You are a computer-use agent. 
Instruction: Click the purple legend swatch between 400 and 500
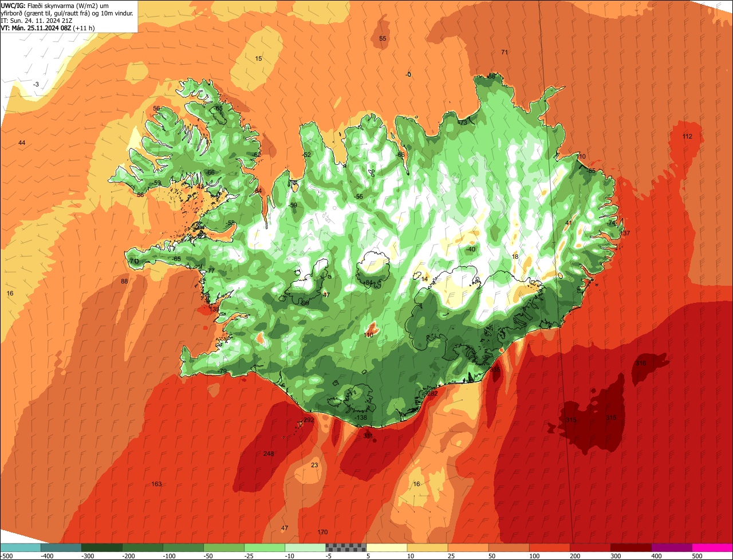pyautogui.click(x=671, y=547)
